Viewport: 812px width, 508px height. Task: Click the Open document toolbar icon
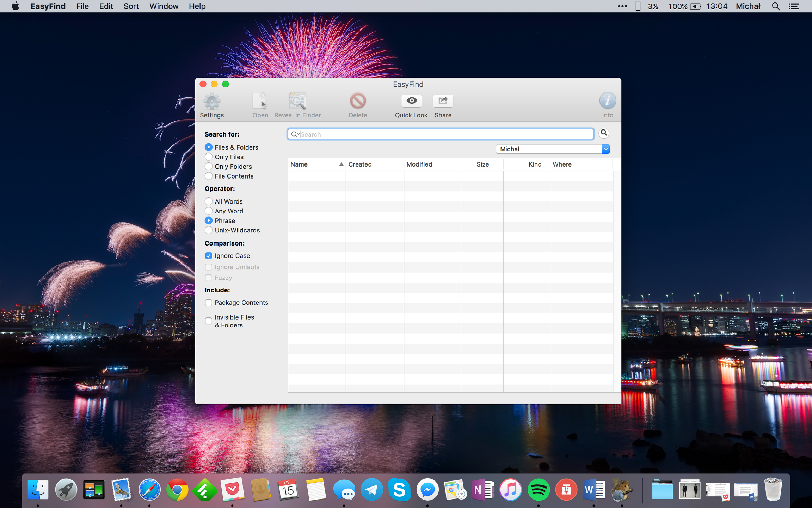(260, 101)
